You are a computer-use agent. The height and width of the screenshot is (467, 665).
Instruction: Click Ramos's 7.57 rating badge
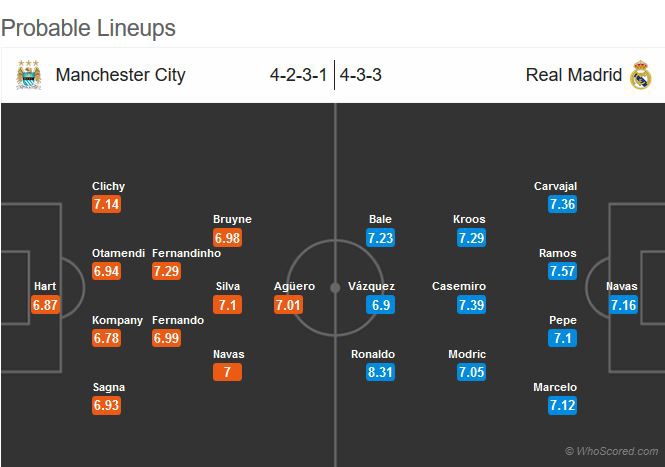pos(563,271)
